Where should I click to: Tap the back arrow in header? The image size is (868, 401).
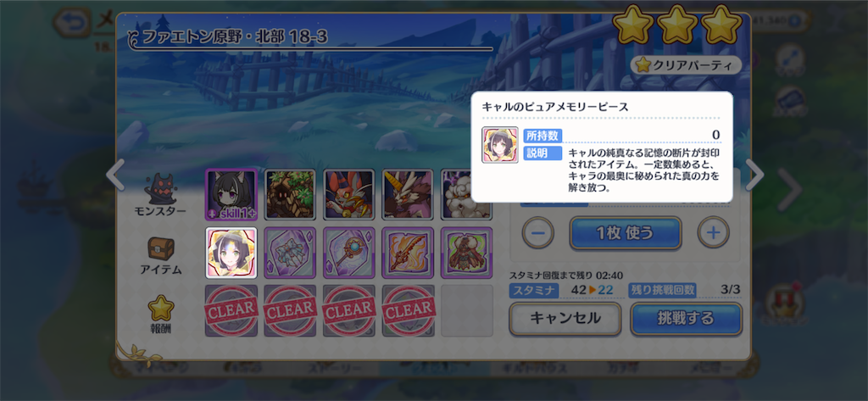point(72,23)
